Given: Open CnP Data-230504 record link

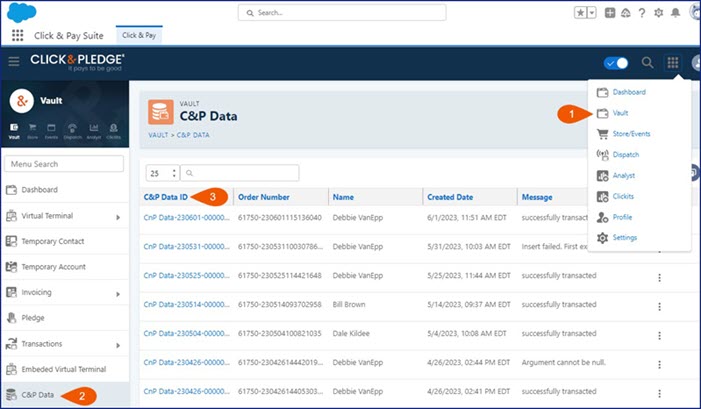Looking at the screenshot, I should point(186,333).
